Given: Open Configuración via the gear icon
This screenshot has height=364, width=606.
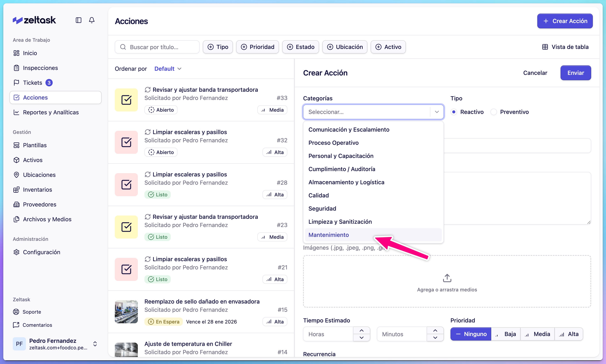Looking at the screenshot, I should pyautogui.click(x=16, y=252).
